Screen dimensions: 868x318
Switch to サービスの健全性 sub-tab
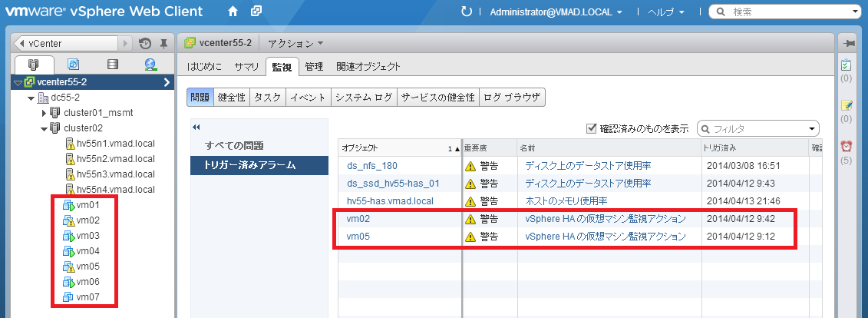tap(438, 97)
